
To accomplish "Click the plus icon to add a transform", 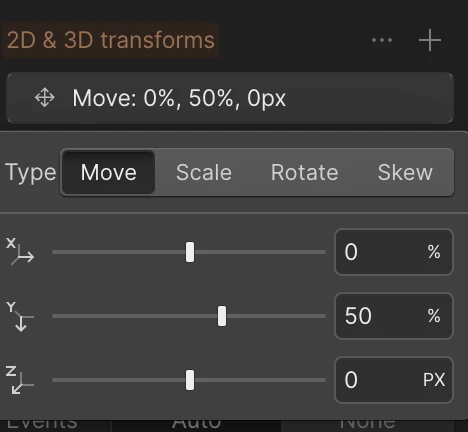I will [430, 40].
